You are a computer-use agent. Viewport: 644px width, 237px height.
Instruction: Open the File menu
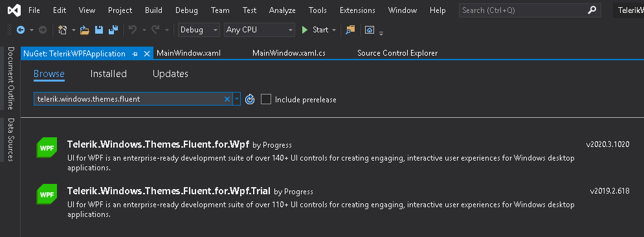pyautogui.click(x=34, y=10)
